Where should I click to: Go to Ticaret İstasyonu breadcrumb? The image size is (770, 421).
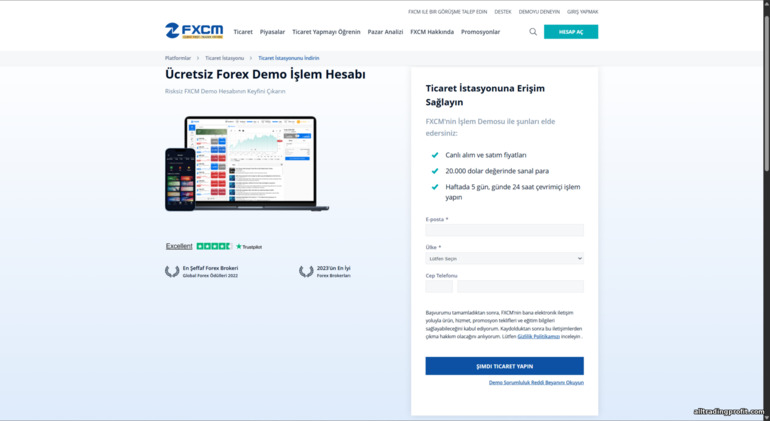click(x=224, y=58)
